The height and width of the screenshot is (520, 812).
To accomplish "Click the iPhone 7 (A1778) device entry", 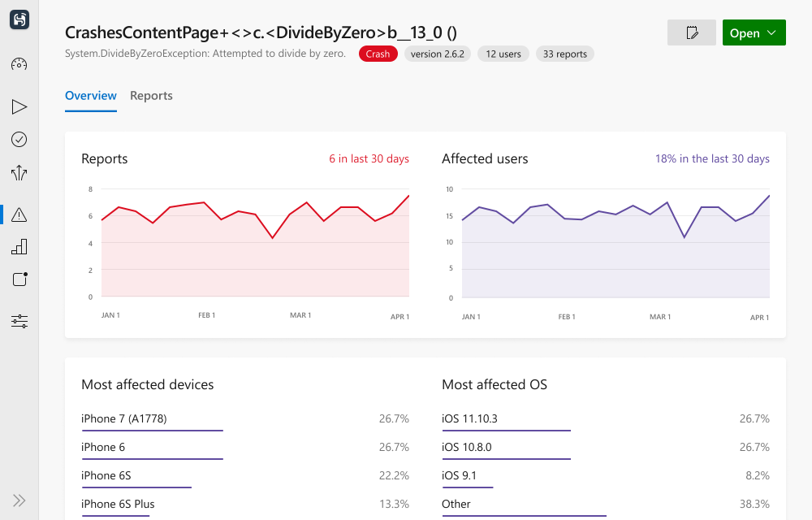I will [123, 418].
